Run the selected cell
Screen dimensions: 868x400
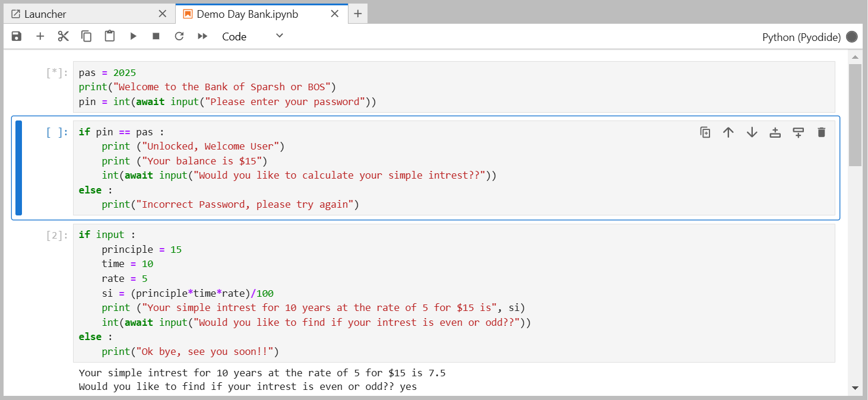133,37
